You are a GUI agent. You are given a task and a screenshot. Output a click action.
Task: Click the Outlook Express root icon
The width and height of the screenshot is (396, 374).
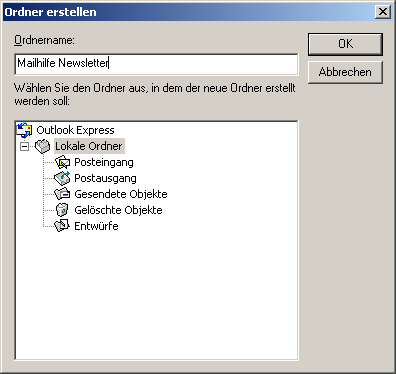[x=25, y=130]
